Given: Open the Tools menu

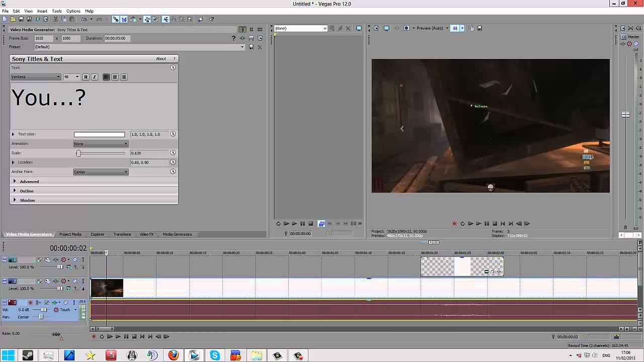Looking at the screenshot, I should click(57, 11).
